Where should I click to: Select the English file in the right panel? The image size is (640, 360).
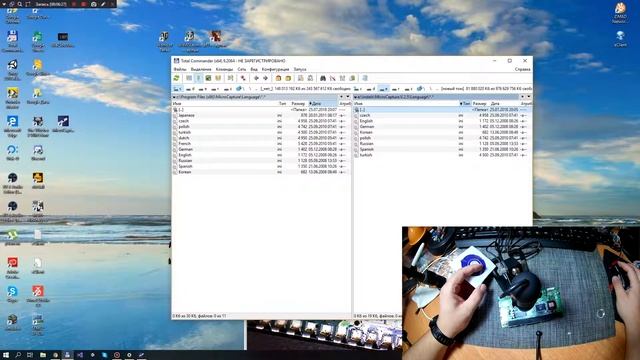(442, 121)
